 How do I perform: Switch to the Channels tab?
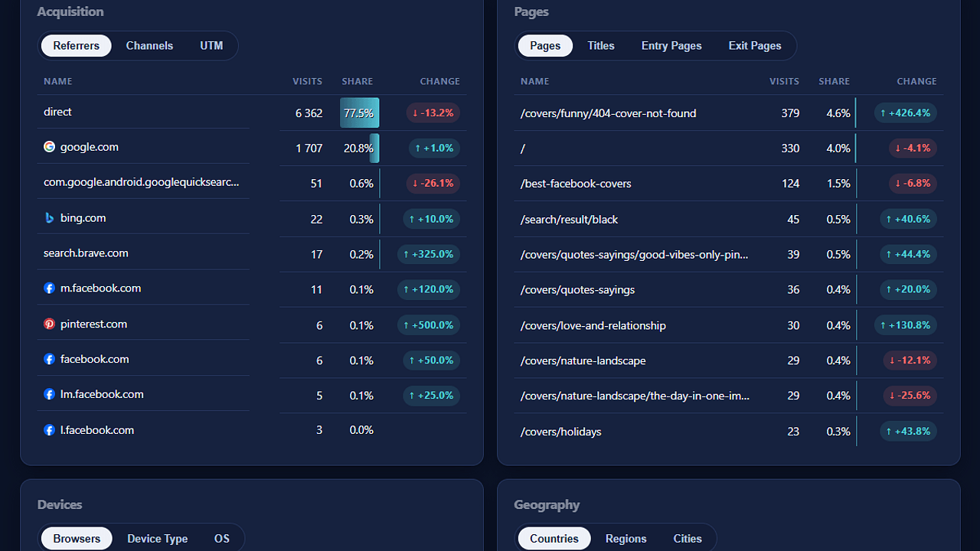[x=149, y=46]
